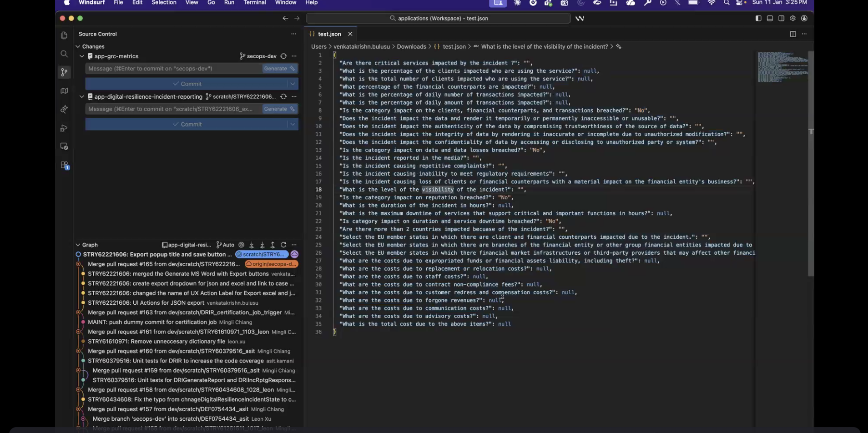Image resolution: width=868 pixels, height=433 pixels.
Task: Open Extensions view with badge
Action: click(x=64, y=165)
